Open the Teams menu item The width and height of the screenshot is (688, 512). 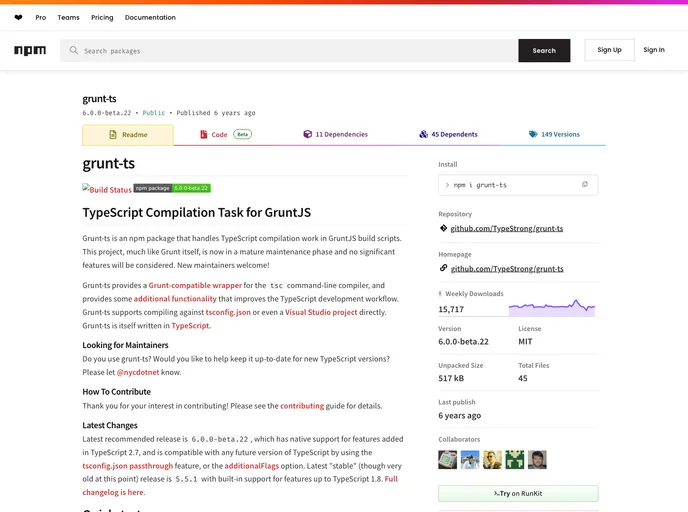click(68, 18)
